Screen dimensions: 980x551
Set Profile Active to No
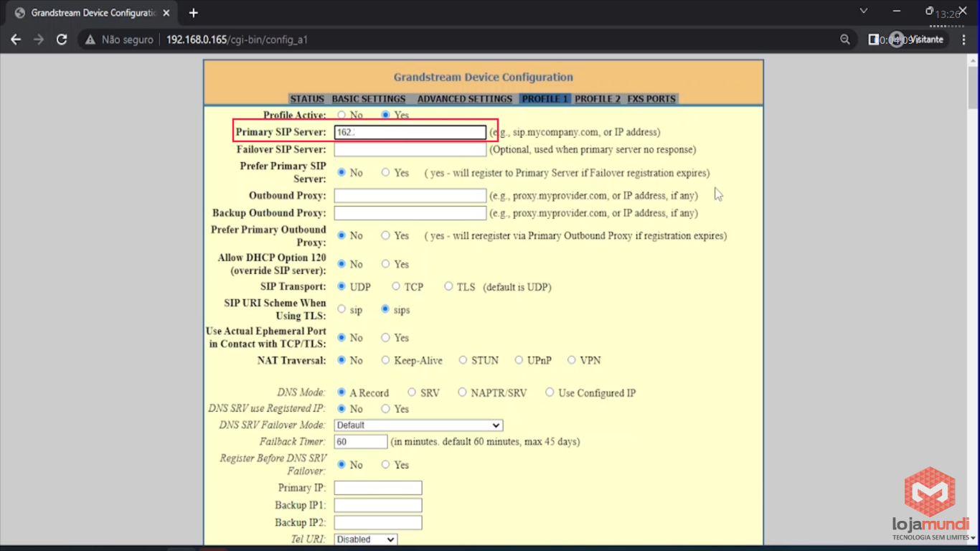[x=341, y=115]
